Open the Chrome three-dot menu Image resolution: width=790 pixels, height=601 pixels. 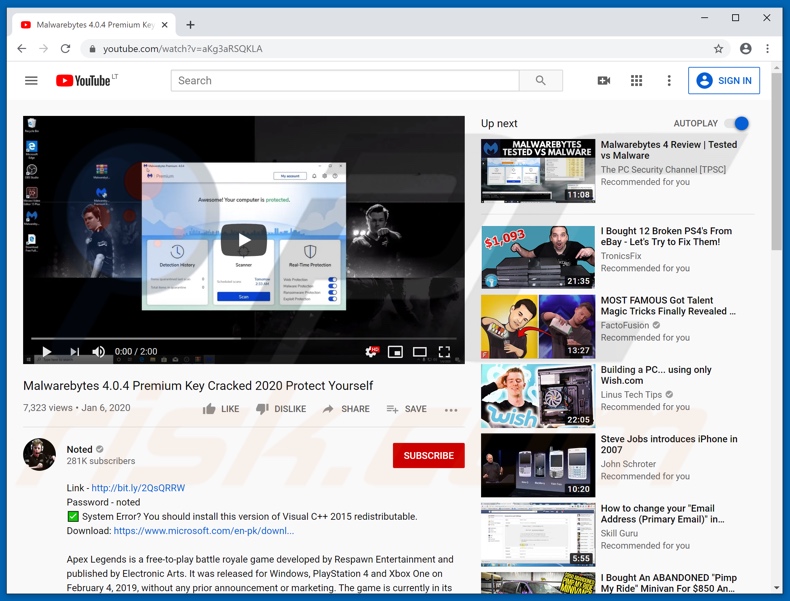767,49
